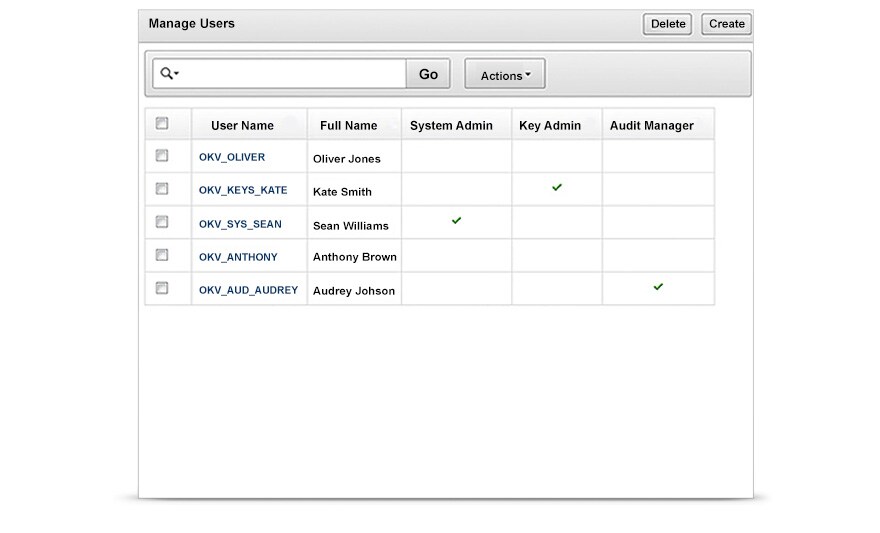Check the OKV_KEYS_KATE row checkbox

click(162, 188)
